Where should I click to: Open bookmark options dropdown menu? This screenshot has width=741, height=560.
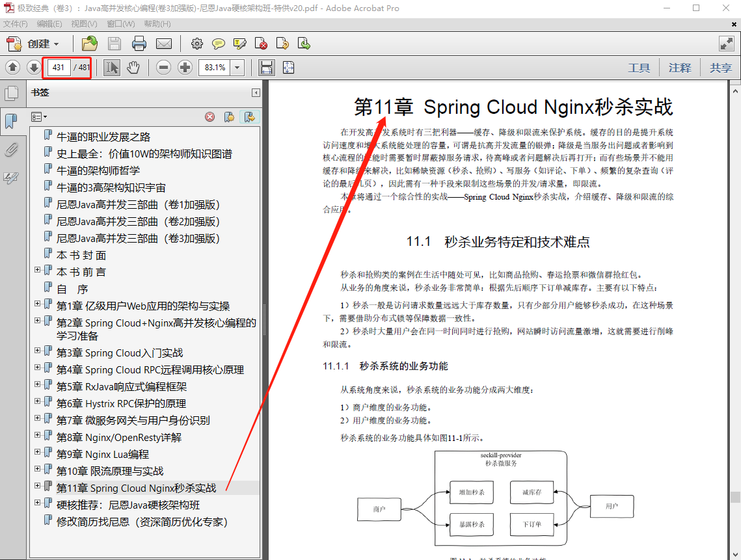pos(39,116)
